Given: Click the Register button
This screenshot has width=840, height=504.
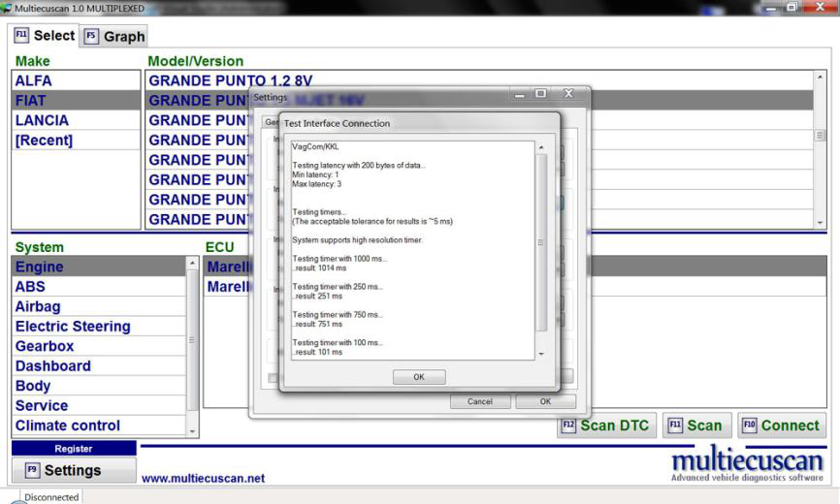Looking at the screenshot, I should 74,449.
